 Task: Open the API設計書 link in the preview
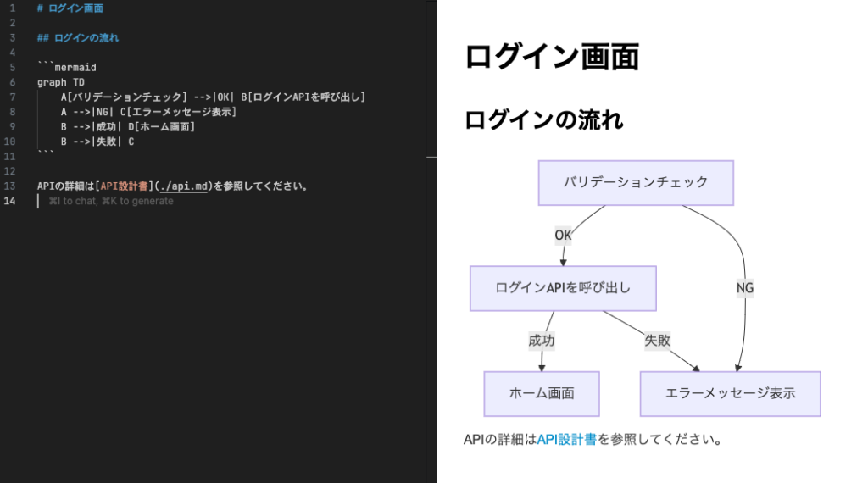click(566, 440)
